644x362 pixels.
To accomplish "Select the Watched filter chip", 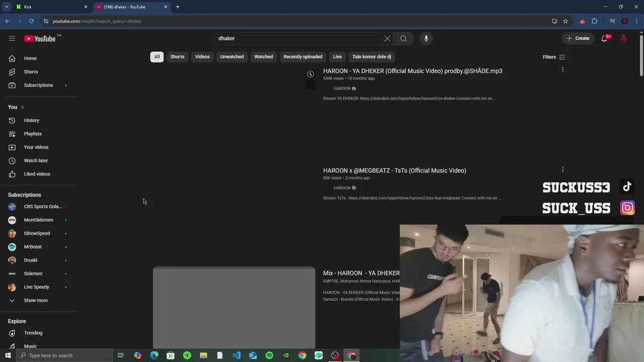I will 264,57.
